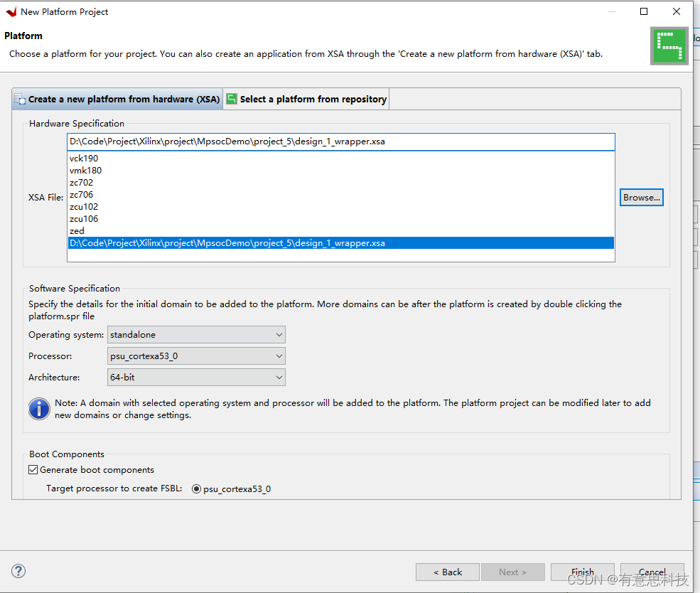The width and height of the screenshot is (700, 593).
Task: Click the Cancel button
Action: [x=652, y=572]
